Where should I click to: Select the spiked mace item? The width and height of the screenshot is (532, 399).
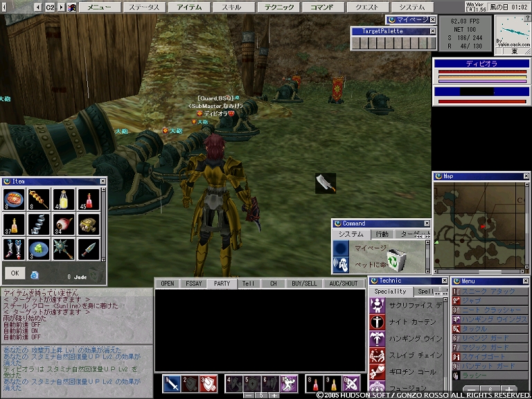pos(64,249)
